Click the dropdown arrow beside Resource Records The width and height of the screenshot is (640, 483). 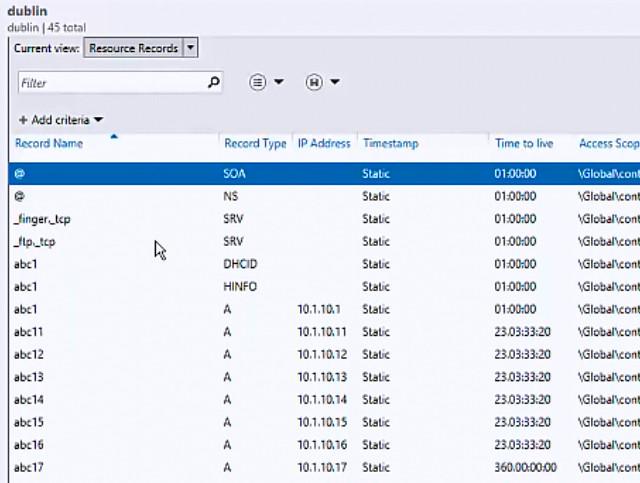(191, 48)
